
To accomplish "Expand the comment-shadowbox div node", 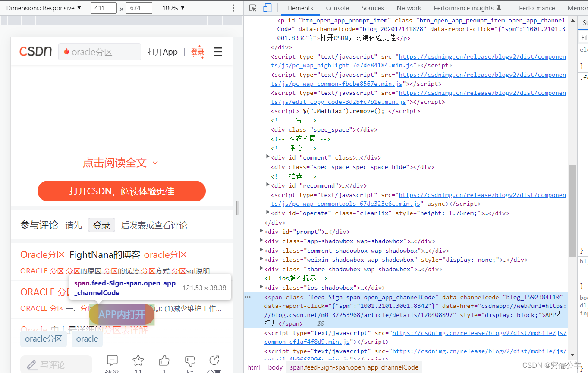I will pyautogui.click(x=261, y=250).
